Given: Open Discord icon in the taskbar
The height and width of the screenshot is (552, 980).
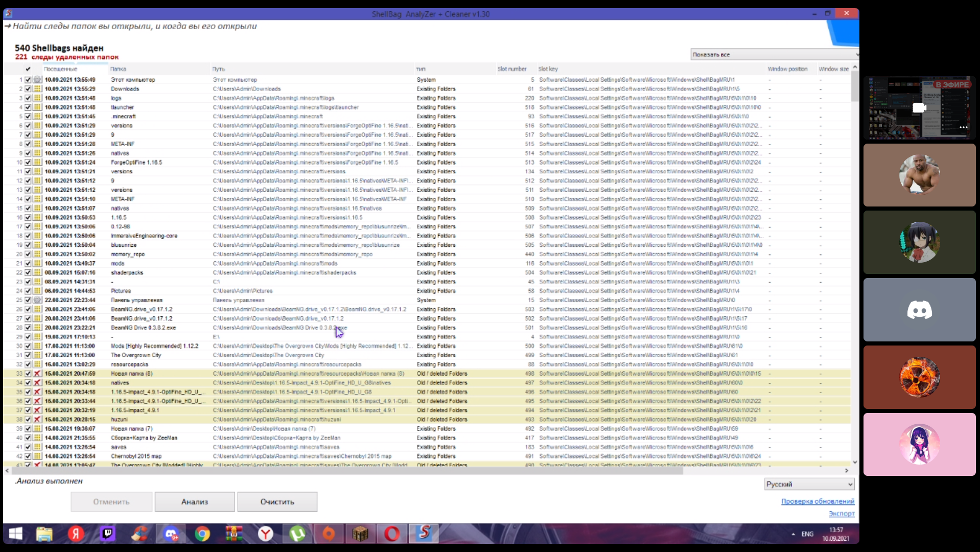Looking at the screenshot, I should (x=171, y=534).
